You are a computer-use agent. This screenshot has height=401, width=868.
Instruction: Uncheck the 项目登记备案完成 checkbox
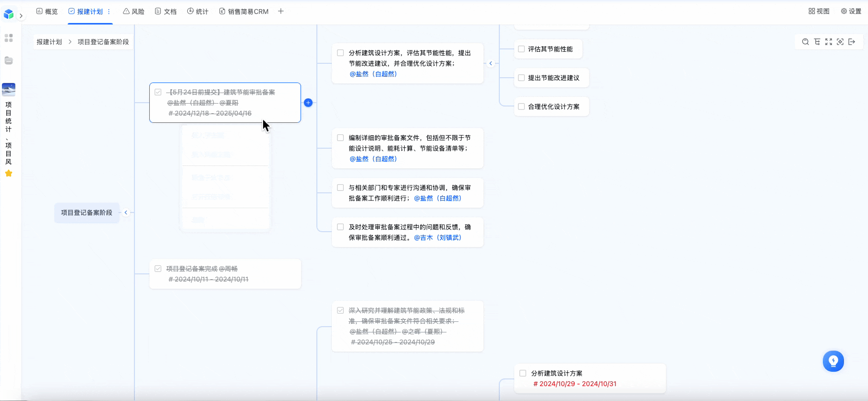pos(158,269)
